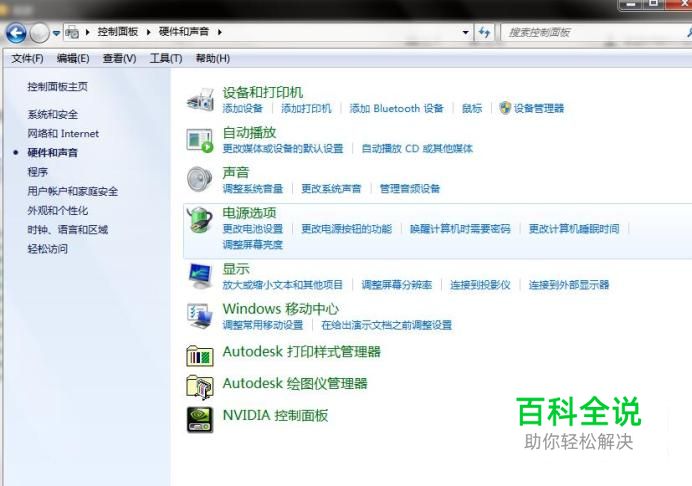Click the Devices and Printers icon

(x=200, y=100)
